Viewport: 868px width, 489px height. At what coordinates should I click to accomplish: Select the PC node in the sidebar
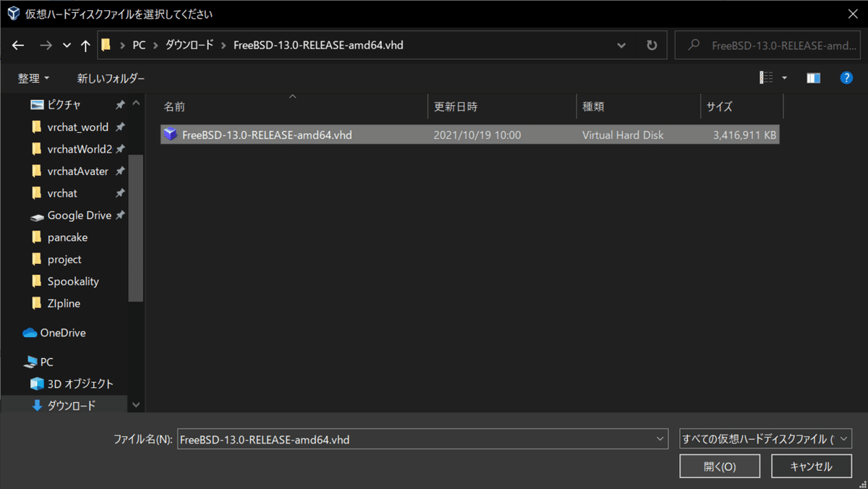tap(46, 362)
